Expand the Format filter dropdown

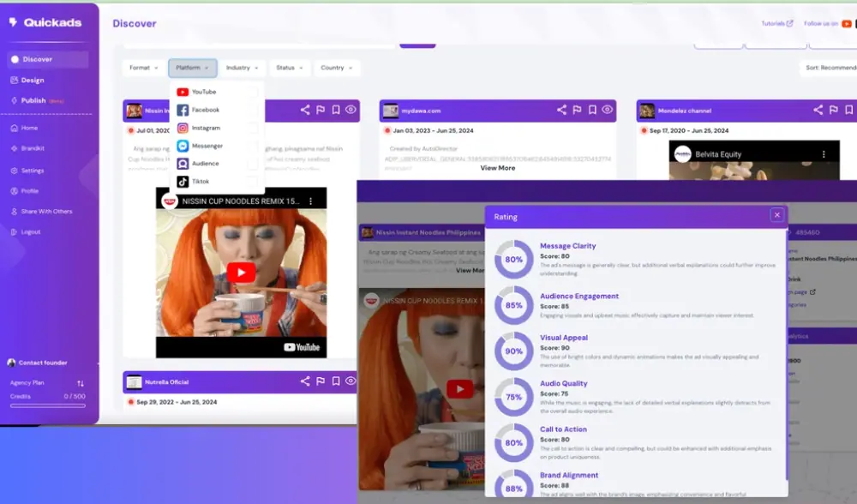(143, 68)
